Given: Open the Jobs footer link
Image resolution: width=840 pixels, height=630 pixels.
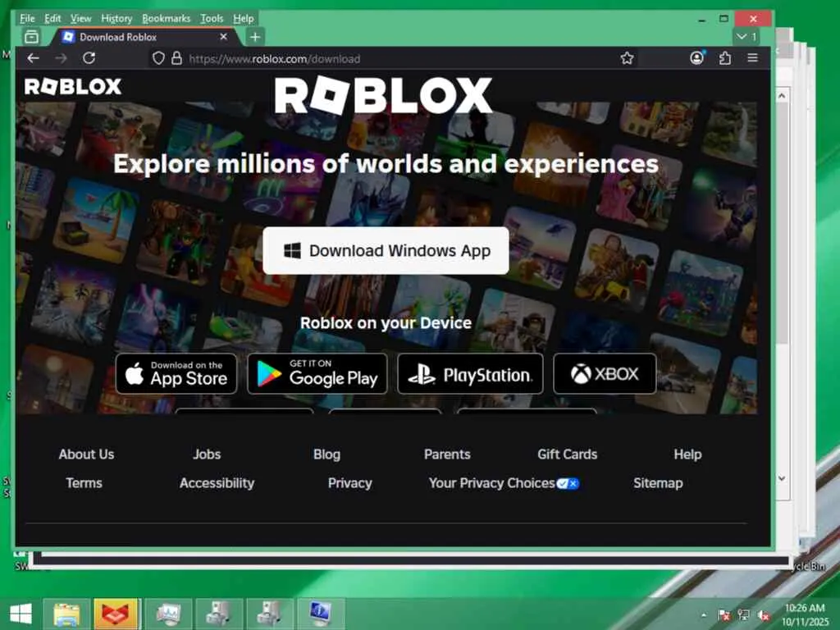Looking at the screenshot, I should [207, 454].
